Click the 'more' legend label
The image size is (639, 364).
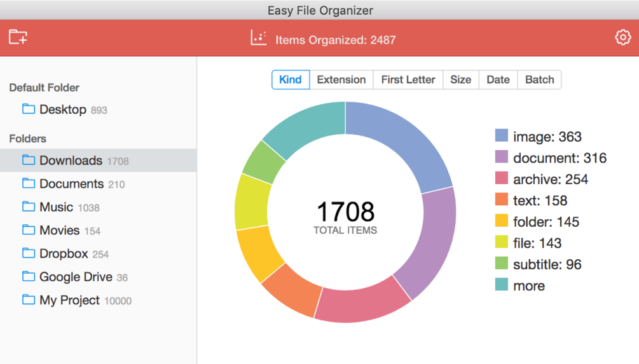coord(529,286)
